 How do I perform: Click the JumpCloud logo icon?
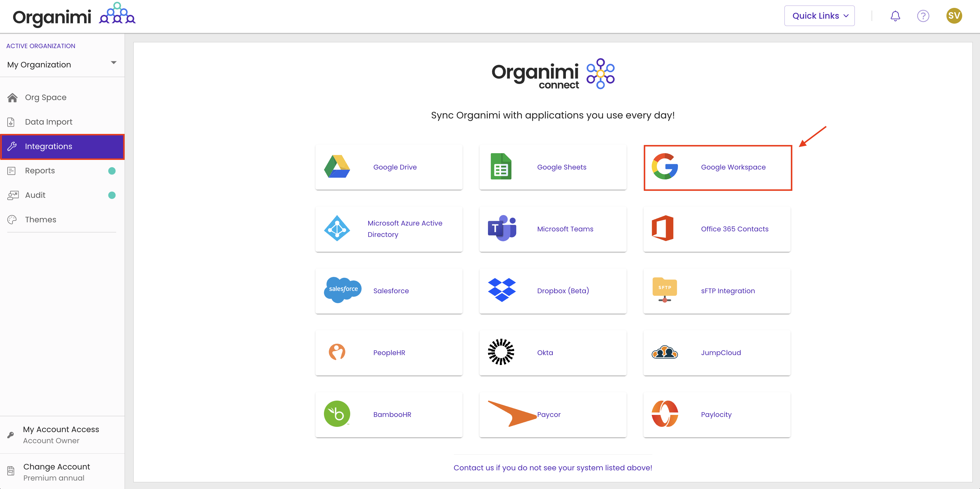(x=665, y=352)
